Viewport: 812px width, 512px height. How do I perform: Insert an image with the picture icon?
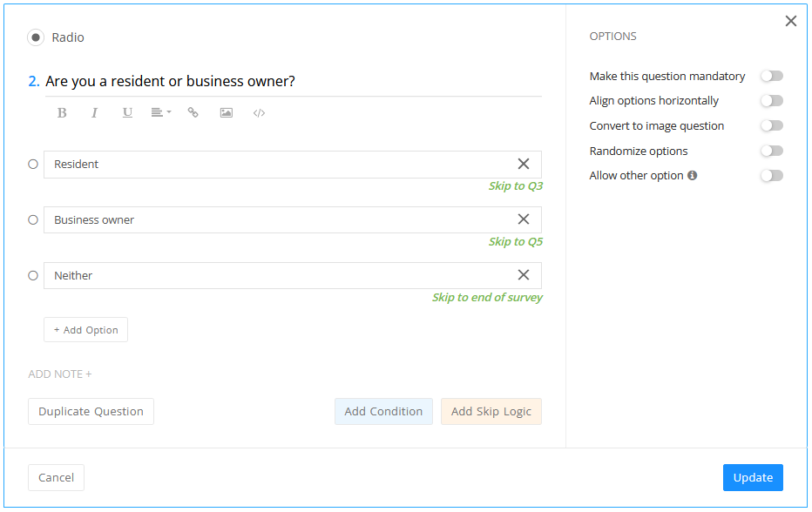coord(227,113)
